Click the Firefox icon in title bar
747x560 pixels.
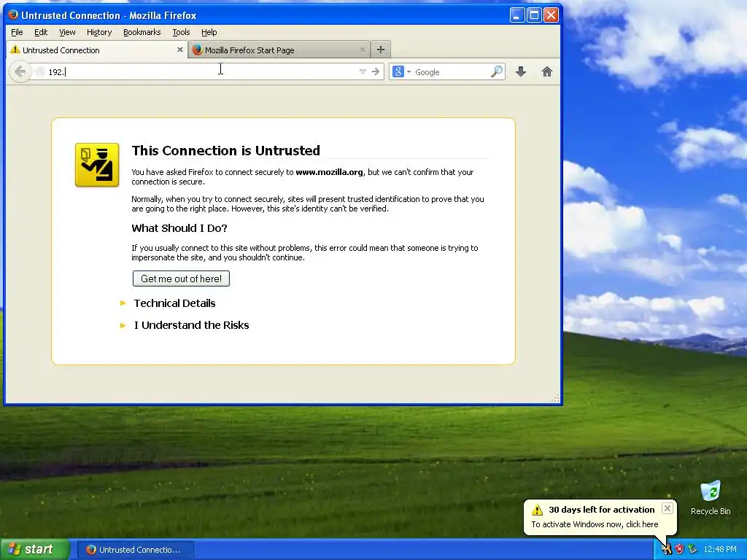(x=13, y=15)
